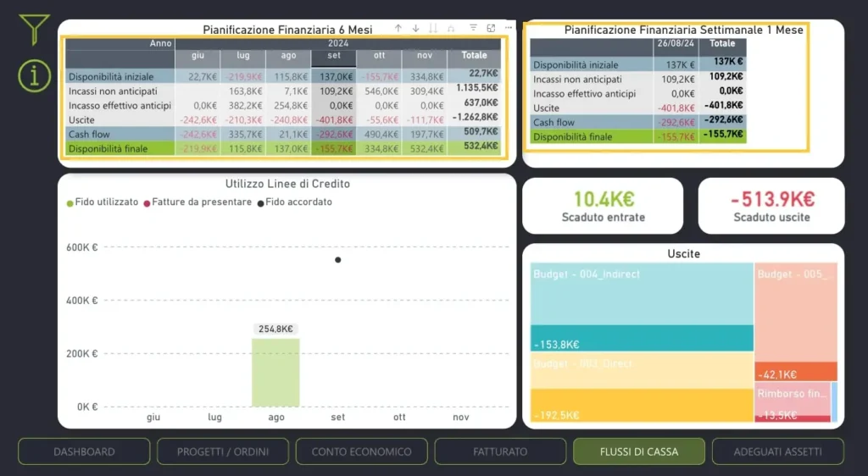Click the Scaduto uscite -513.9K€ card
Image resolution: width=868 pixels, height=476 pixels.
(771, 206)
